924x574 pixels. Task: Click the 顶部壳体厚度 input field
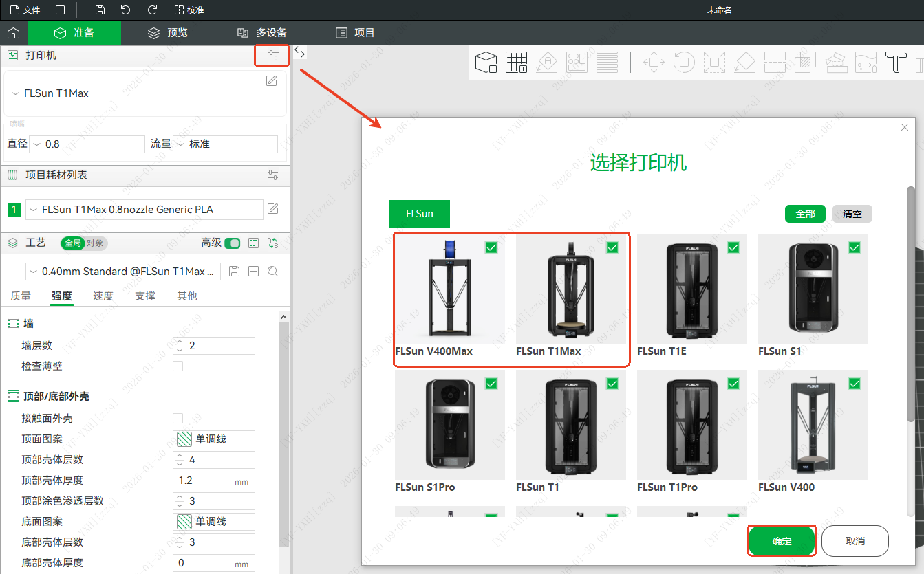point(205,481)
